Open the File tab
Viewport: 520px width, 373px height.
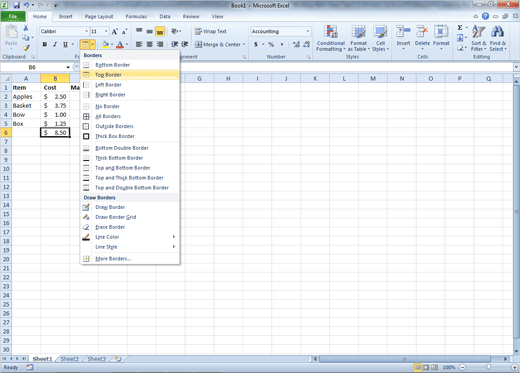tap(13, 16)
